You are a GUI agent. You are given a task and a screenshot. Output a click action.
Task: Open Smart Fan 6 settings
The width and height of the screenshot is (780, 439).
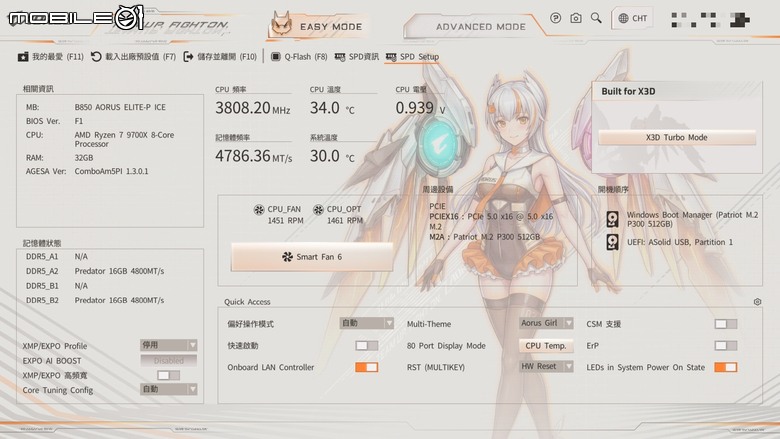[312, 257]
